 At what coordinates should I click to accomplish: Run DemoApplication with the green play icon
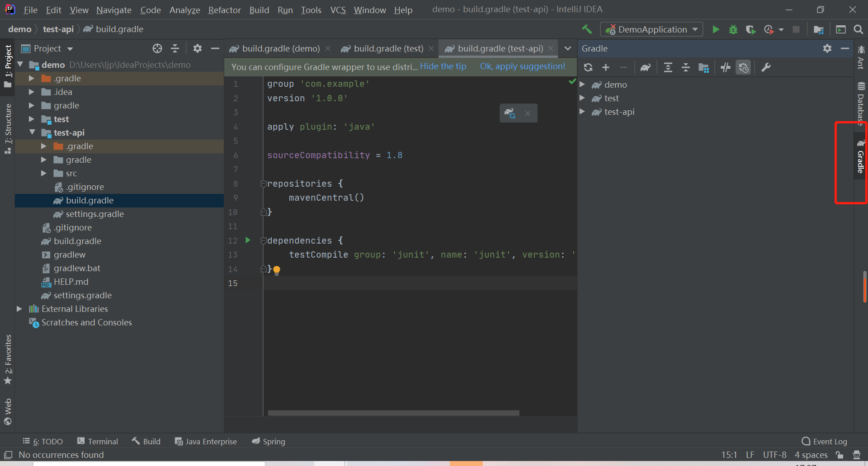pos(716,29)
